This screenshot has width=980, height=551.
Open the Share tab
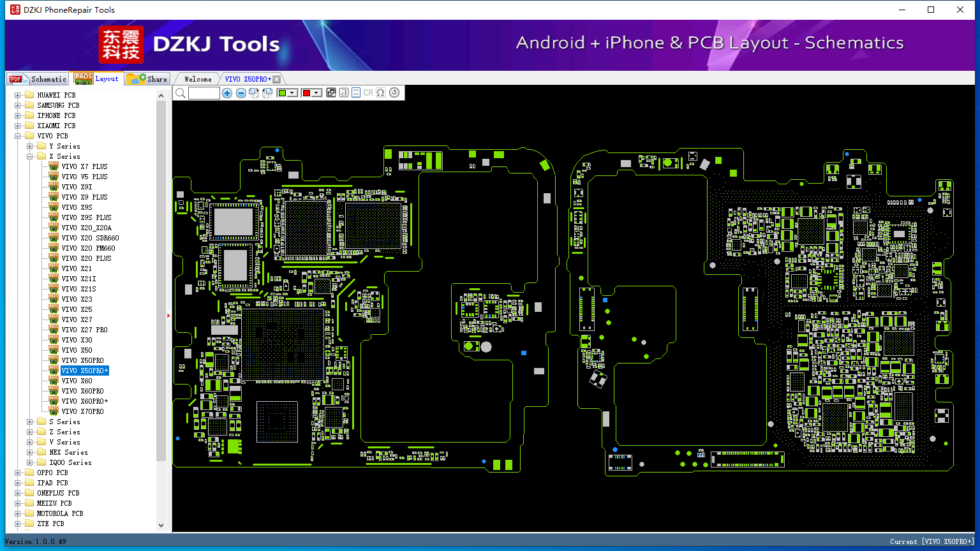coord(147,79)
